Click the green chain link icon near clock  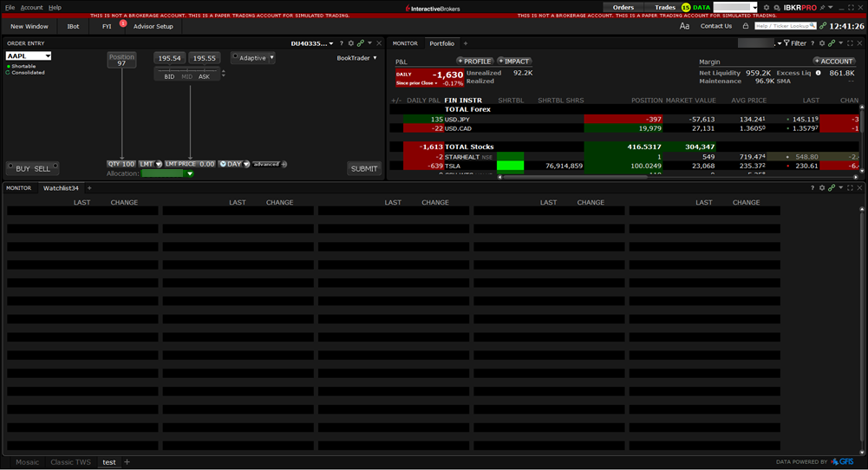tap(823, 26)
